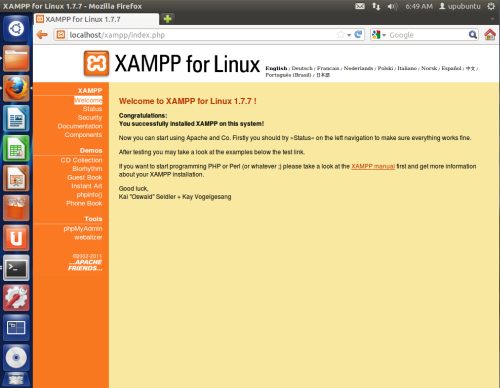Click the search magnifier icon
Image resolution: width=500 pixels, height=388 pixels.
coord(473,35)
